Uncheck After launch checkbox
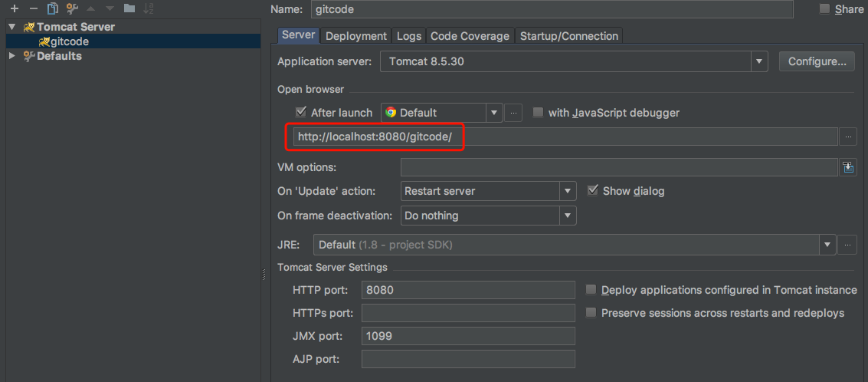The height and width of the screenshot is (382, 868). pos(301,112)
